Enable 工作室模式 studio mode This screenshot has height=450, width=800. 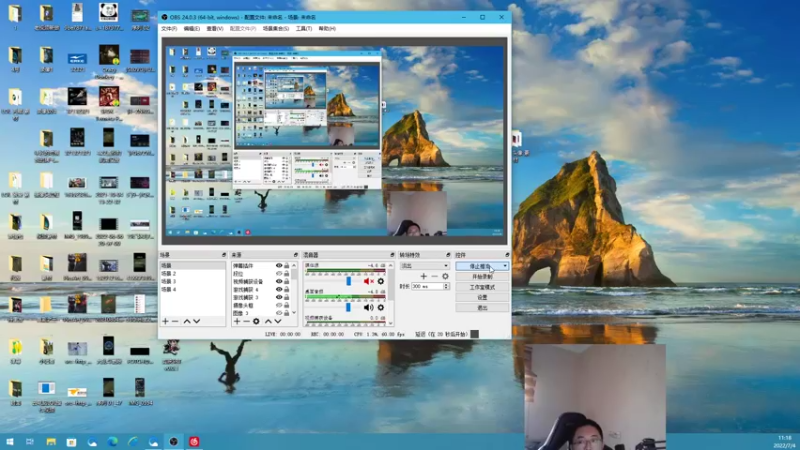point(482,287)
